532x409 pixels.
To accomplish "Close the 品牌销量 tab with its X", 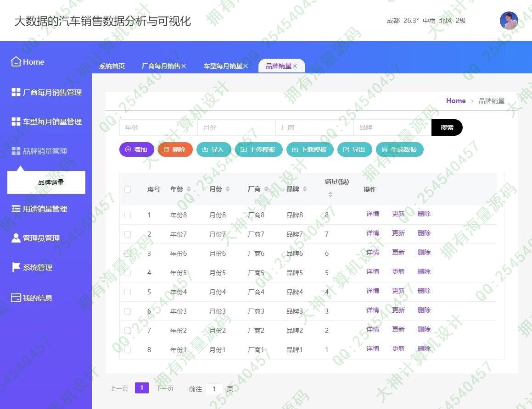I will (295, 66).
